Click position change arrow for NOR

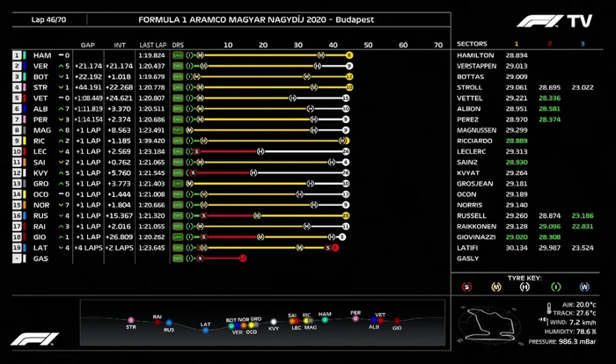click(x=61, y=204)
